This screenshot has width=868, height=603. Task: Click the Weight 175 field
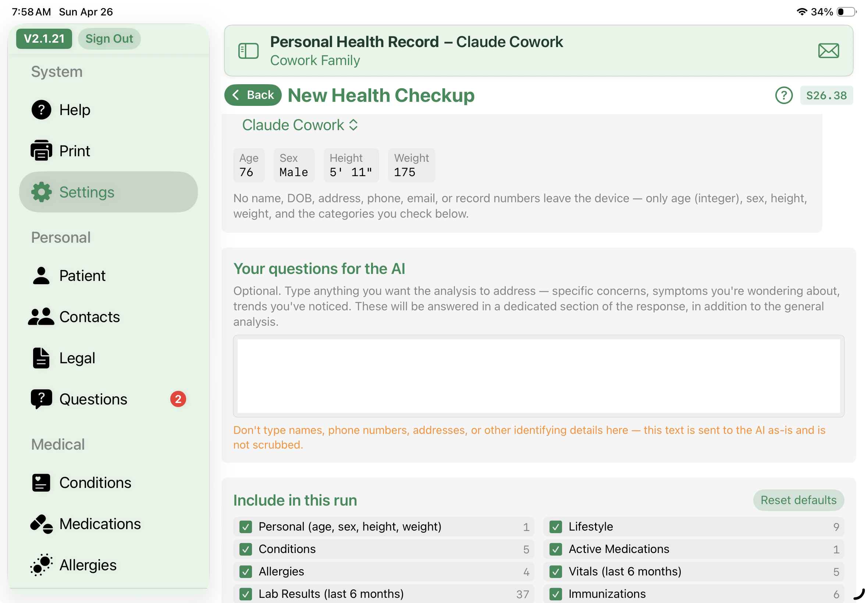pyautogui.click(x=412, y=165)
